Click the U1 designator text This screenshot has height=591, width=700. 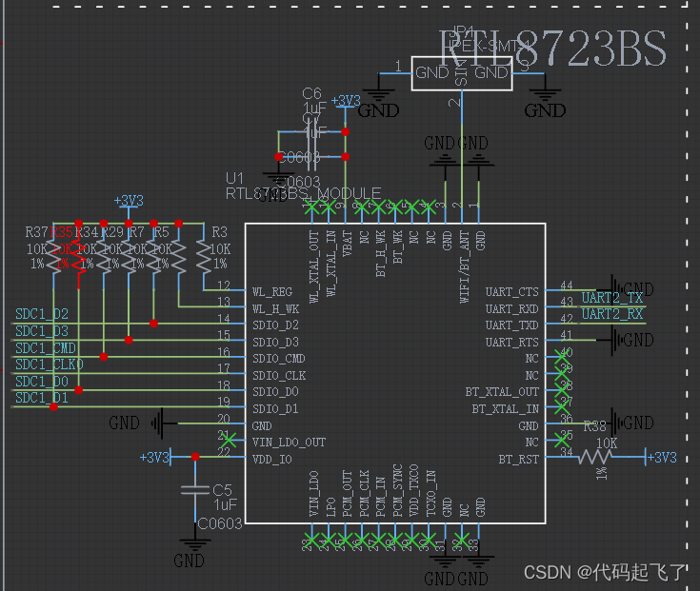[x=235, y=178]
